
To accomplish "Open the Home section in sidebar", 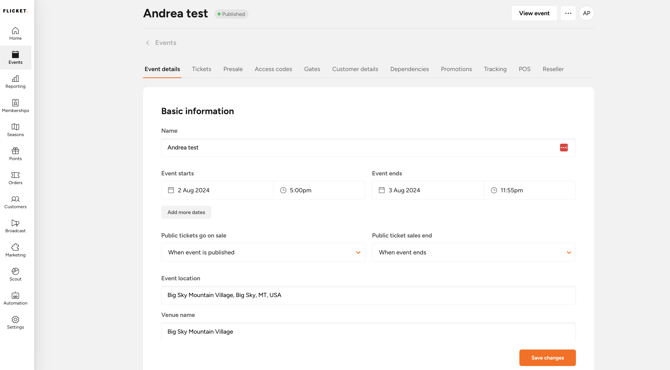I will coord(15,33).
